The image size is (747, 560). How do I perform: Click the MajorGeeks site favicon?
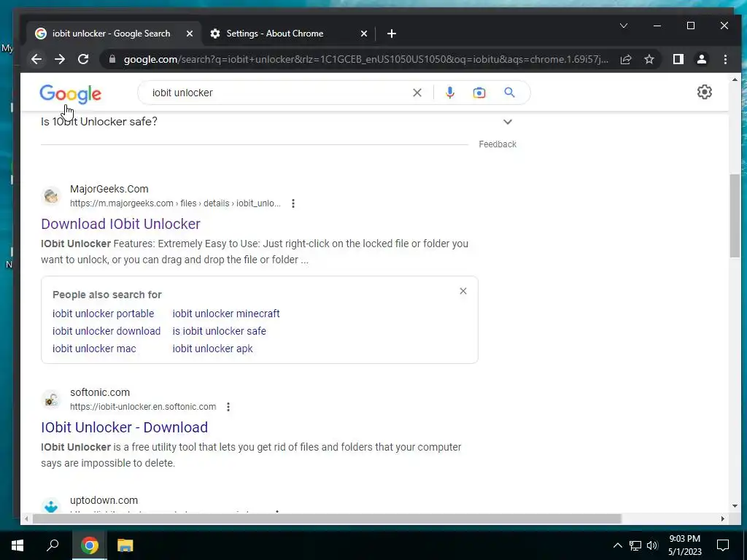[51, 195]
